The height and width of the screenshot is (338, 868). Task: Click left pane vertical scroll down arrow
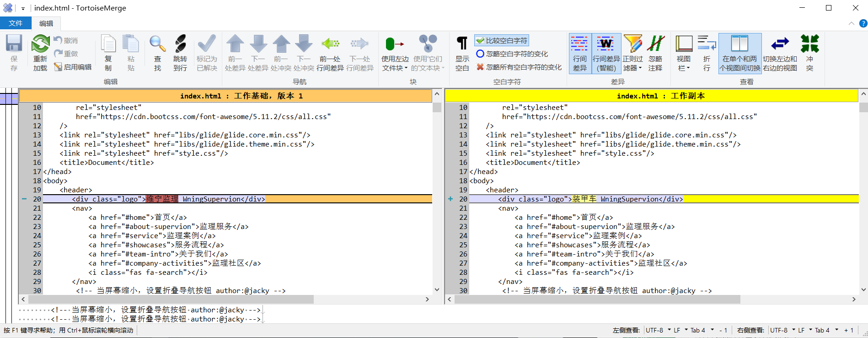point(437,289)
